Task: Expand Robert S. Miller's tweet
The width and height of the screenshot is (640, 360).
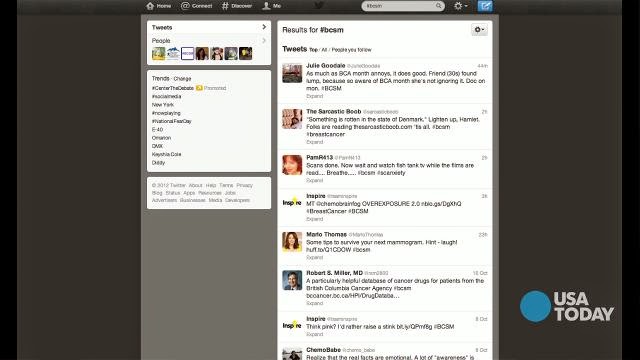Action: pyautogui.click(x=314, y=303)
